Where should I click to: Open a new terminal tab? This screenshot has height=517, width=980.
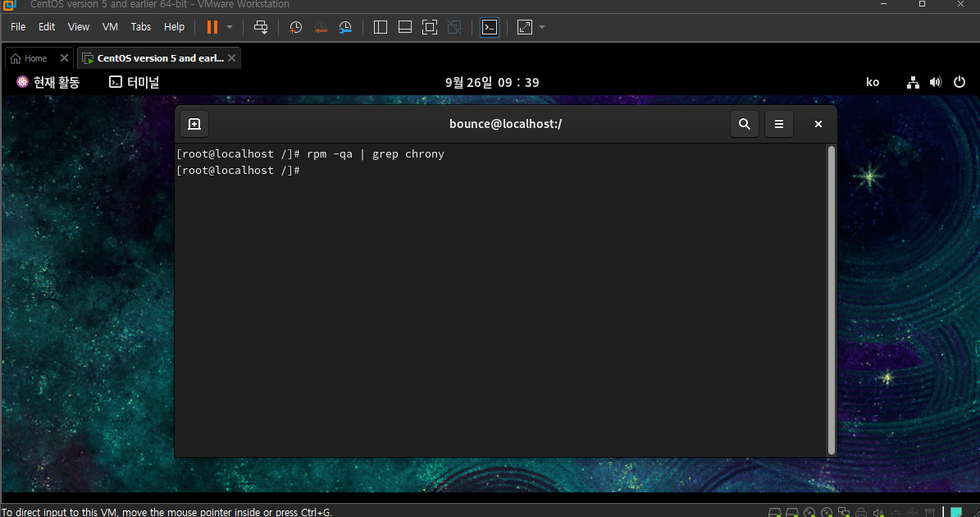coord(194,124)
